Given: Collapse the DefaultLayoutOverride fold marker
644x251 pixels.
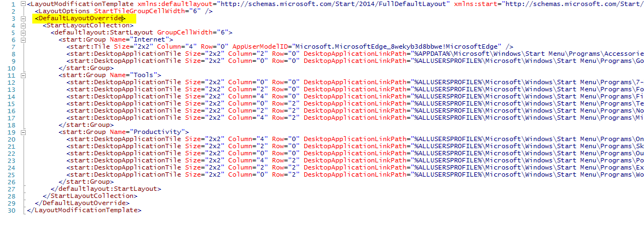Looking at the screenshot, I should (x=22, y=19).
